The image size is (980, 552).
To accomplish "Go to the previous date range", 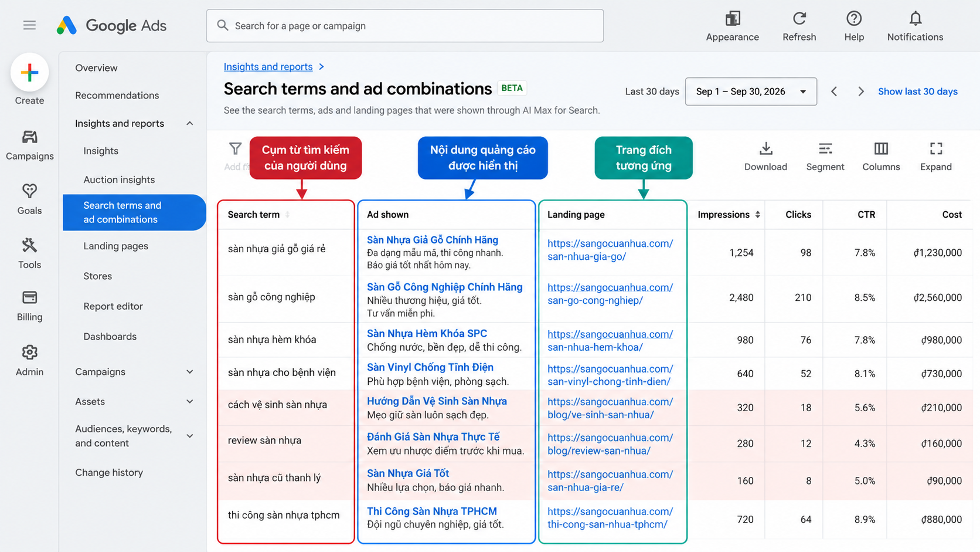I will pos(834,92).
